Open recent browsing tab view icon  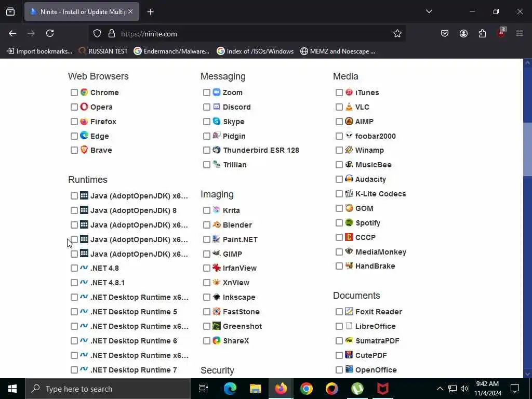pos(10,12)
